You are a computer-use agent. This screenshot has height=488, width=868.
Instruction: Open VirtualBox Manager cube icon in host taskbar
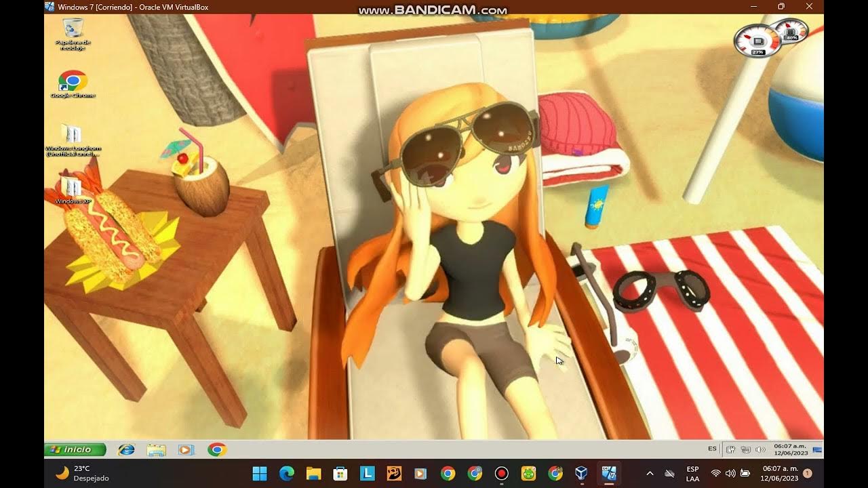click(581, 473)
